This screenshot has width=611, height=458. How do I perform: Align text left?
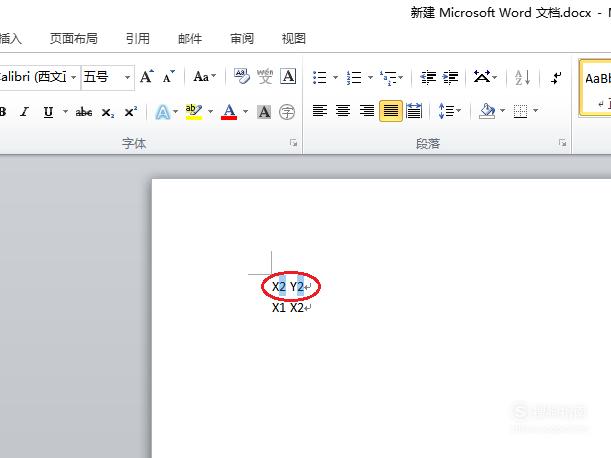coord(320,111)
